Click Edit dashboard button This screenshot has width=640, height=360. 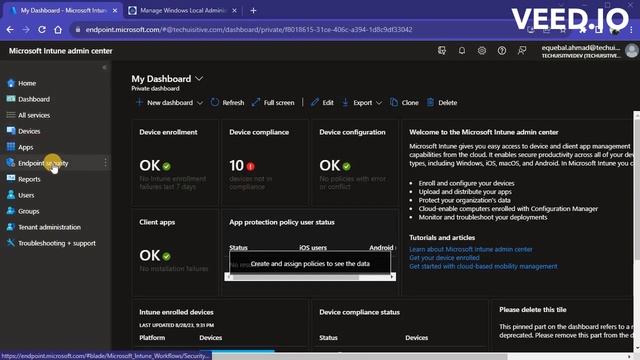[x=322, y=103]
